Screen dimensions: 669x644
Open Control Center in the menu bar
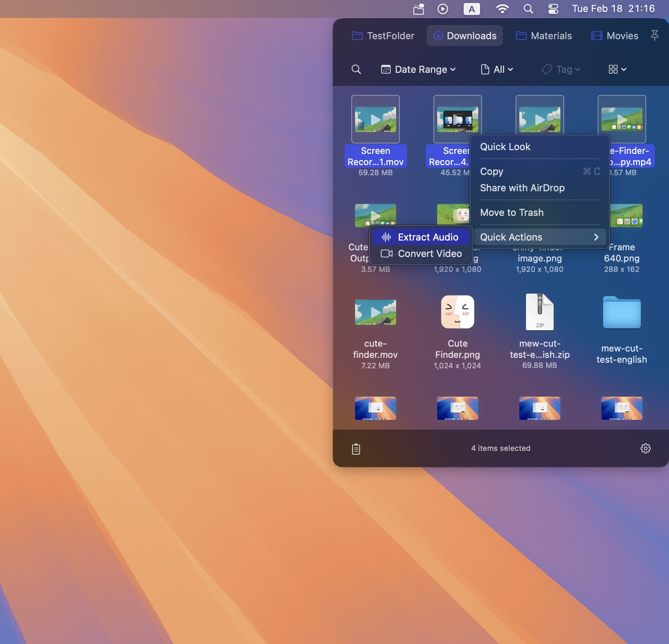[x=553, y=9]
